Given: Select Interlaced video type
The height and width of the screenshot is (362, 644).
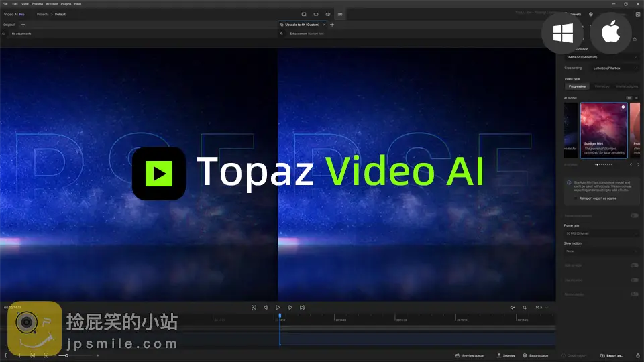Looking at the screenshot, I should [602, 86].
